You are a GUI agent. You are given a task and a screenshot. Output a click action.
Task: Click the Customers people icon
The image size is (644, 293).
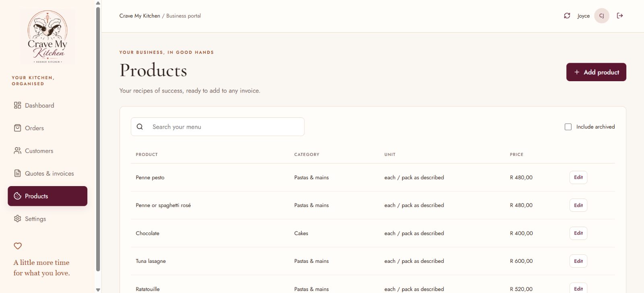[17, 151]
